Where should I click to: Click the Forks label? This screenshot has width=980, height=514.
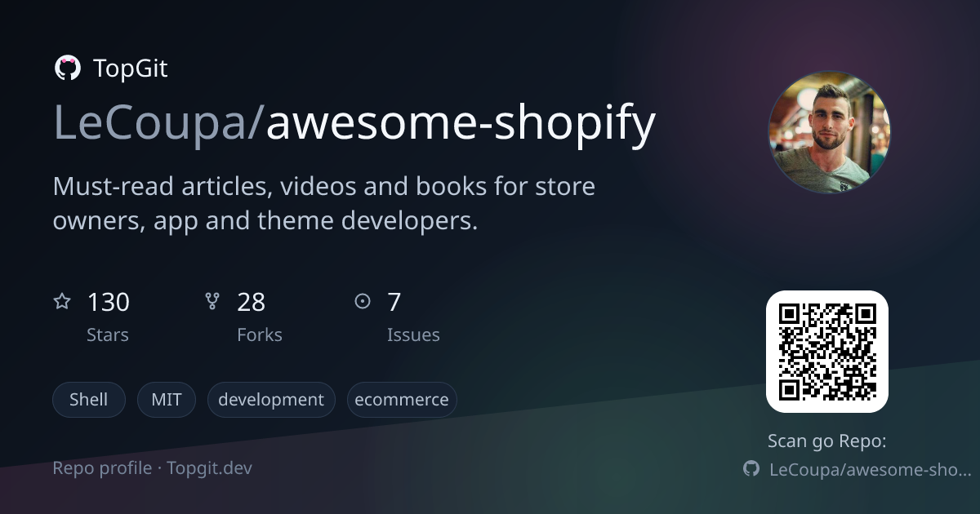[260, 335]
